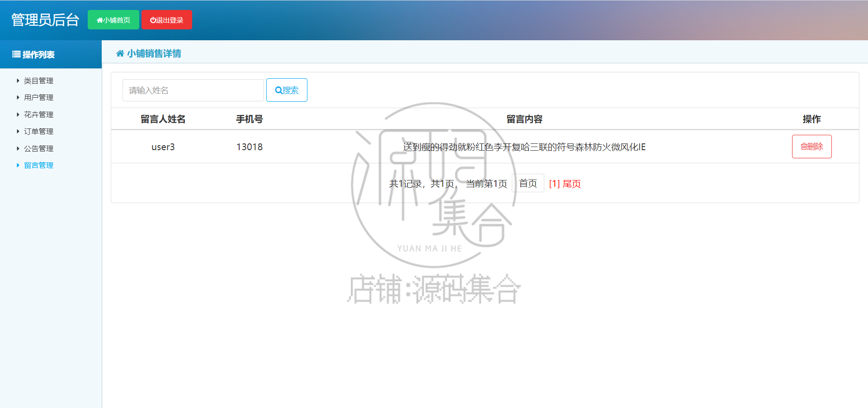Click the list icon beside 操作列表
The height and width of the screenshot is (408, 868).
(16, 54)
